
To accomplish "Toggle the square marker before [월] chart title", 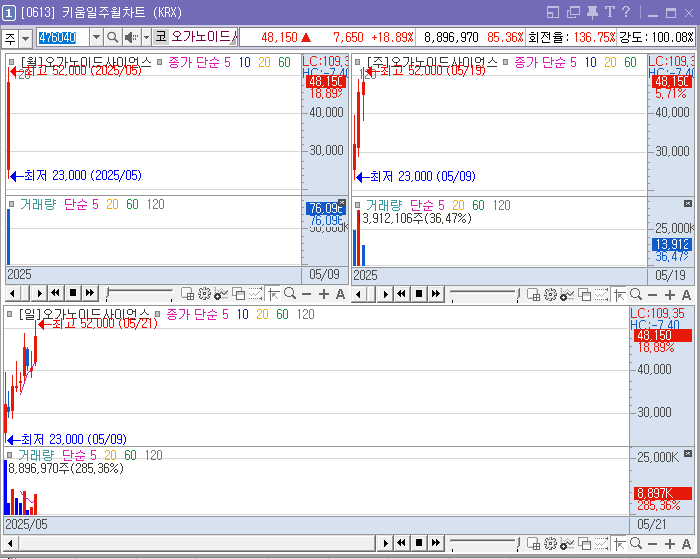I will coord(12,62).
